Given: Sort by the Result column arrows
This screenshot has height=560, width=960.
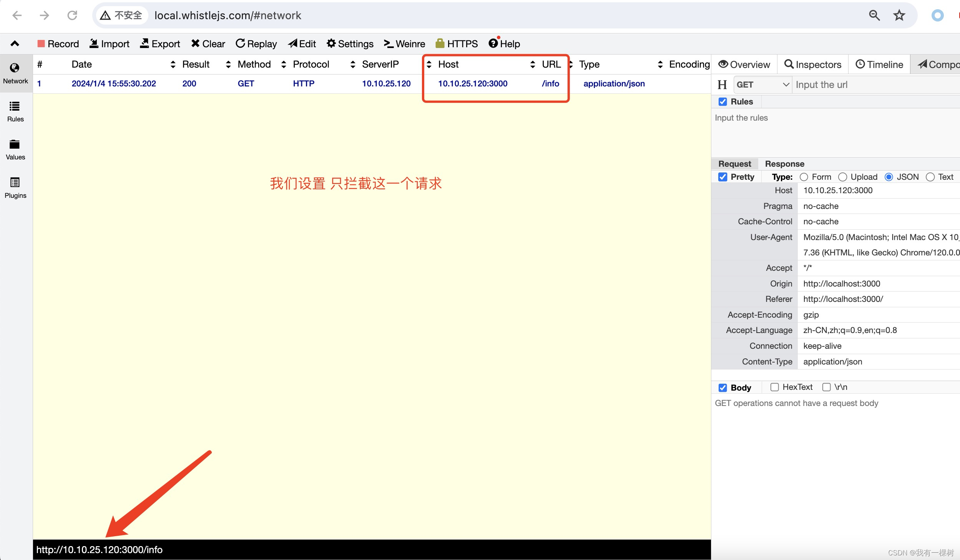Looking at the screenshot, I should (x=228, y=65).
